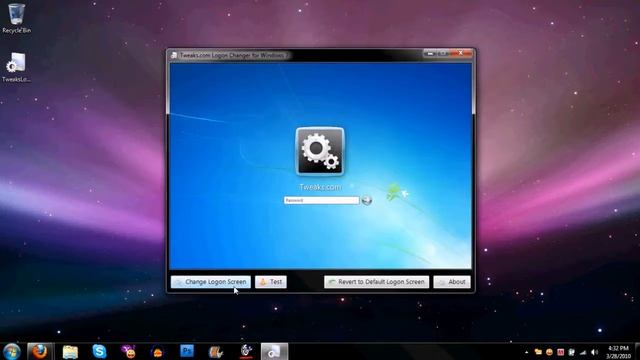
Task: Click the round arrow button beside the password field
Action: (367, 200)
